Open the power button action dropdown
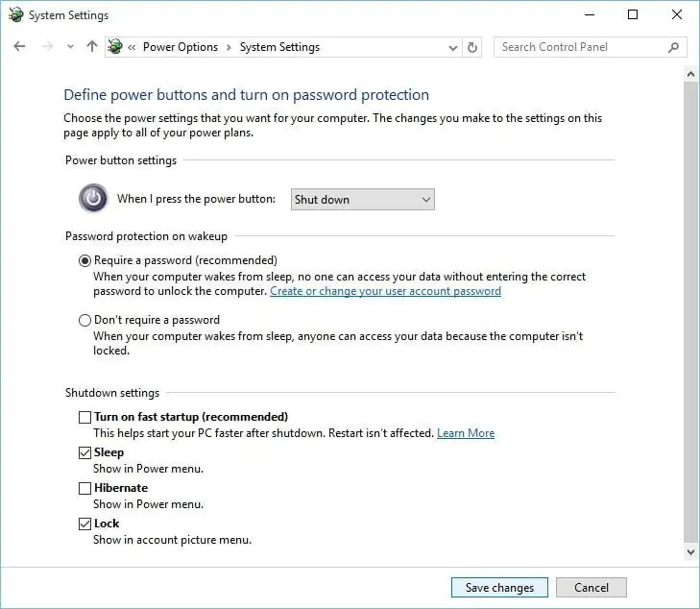The width and height of the screenshot is (700, 609). point(363,199)
